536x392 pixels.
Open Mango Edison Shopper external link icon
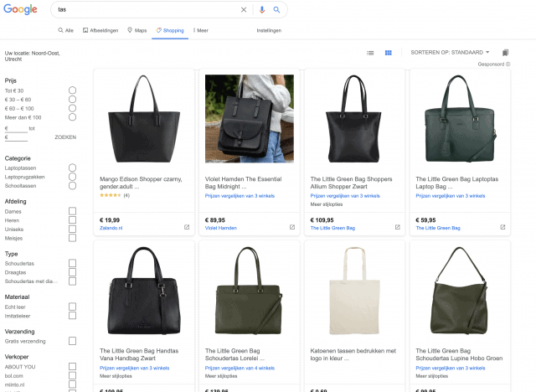[187, 227]
